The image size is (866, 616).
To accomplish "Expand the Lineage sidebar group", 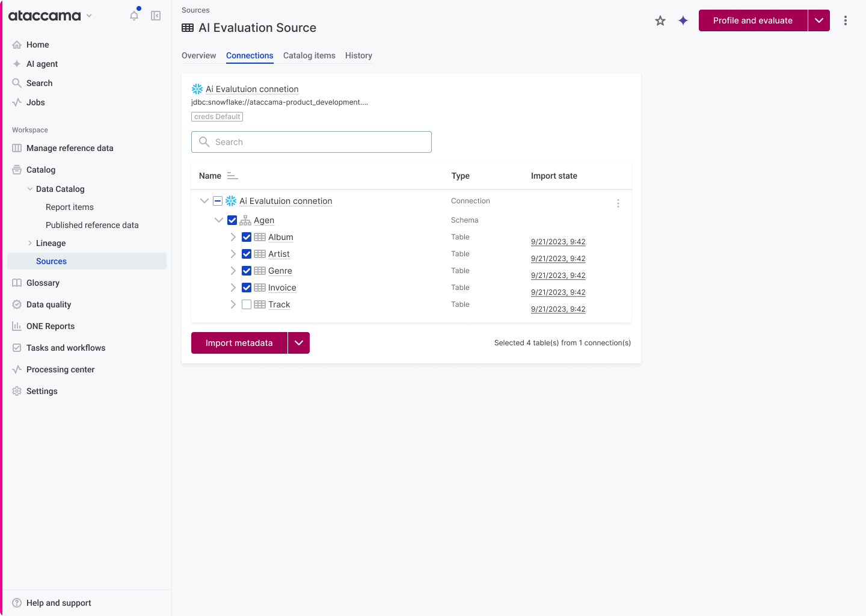I will point(30,243).
